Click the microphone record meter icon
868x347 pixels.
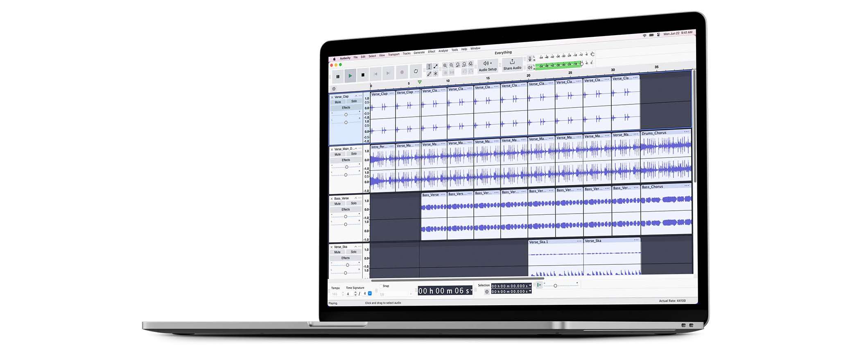530,59
